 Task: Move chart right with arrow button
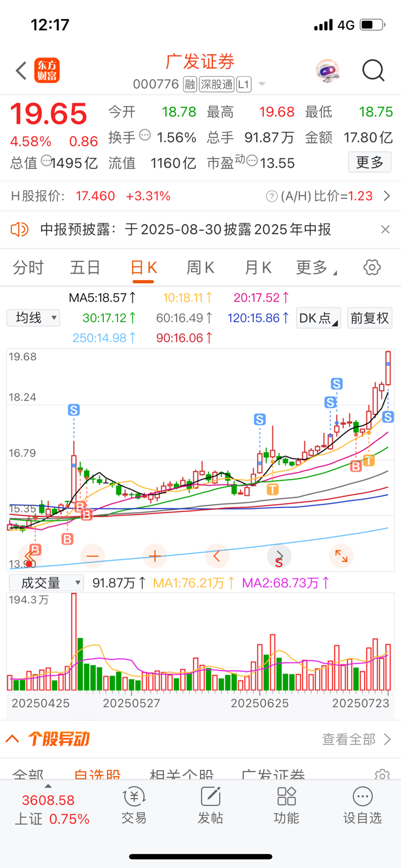tap(279, 556)
